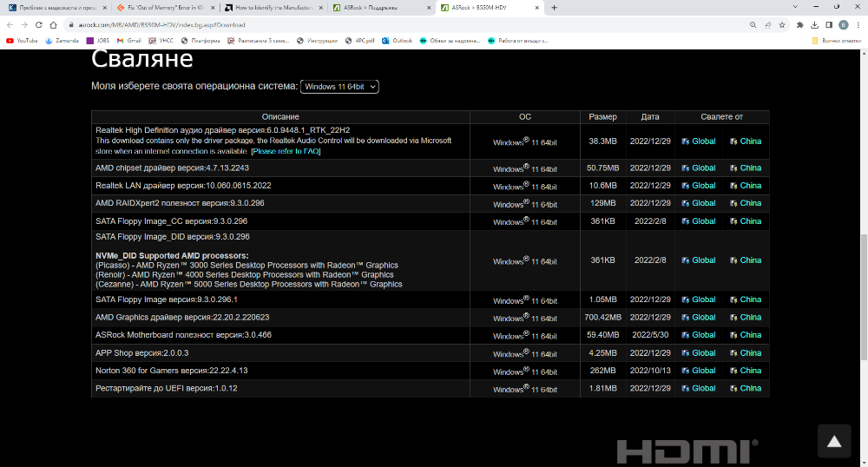Open the Chrome three-dot menu

858,25
